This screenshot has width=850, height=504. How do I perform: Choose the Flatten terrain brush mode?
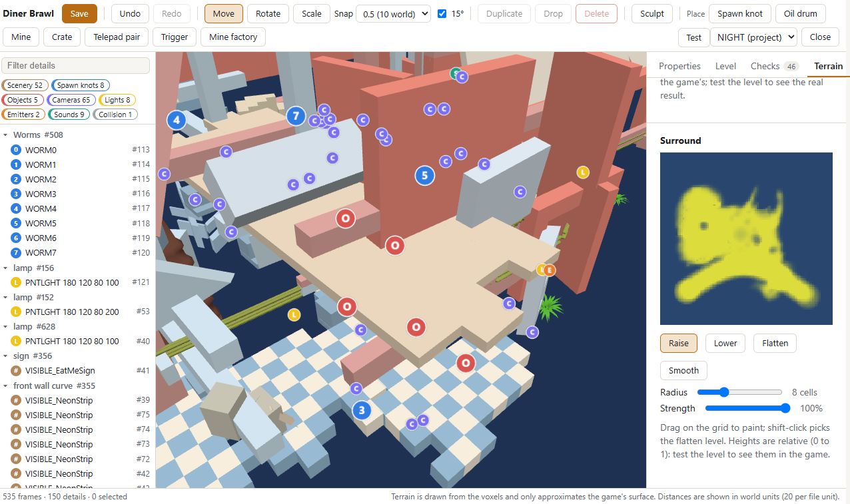click(x=775, y=343)
